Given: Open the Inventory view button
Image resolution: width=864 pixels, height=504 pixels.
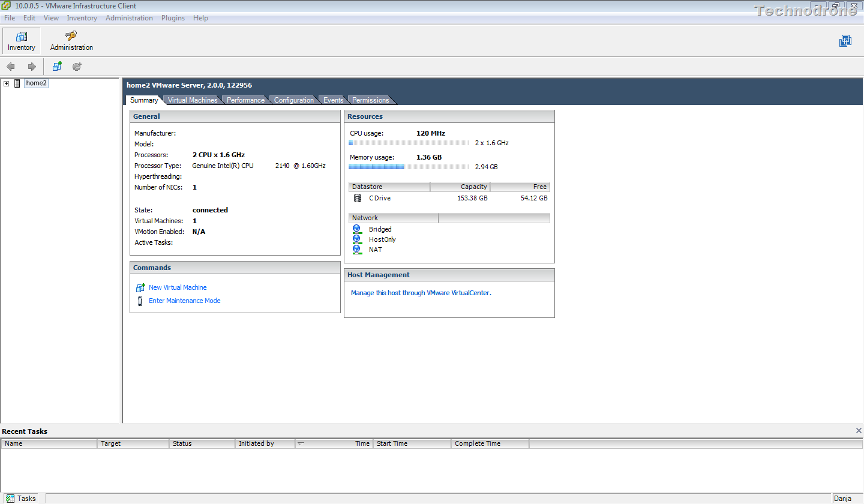Looking at the screenshot, I should 22,41.
